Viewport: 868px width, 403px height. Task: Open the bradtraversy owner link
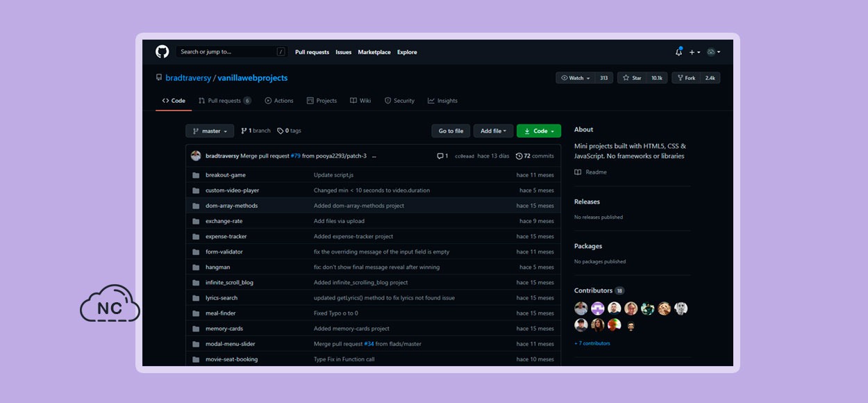click(187, 78)
